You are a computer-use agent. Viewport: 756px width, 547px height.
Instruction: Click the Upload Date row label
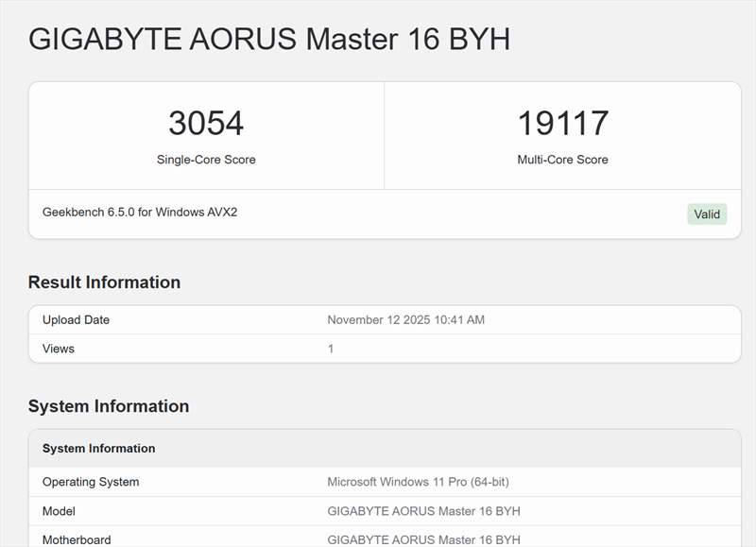pyautogui.click(x=76, y=320)
